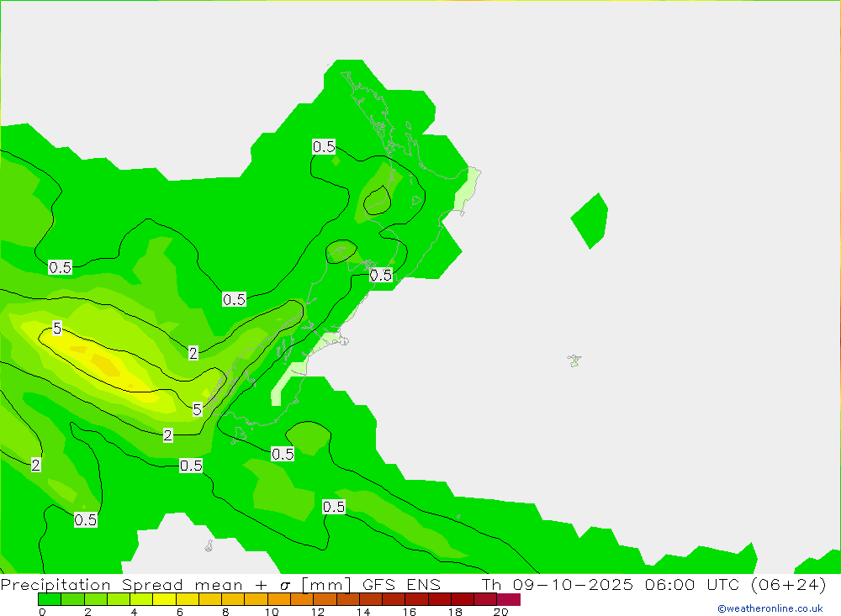This screenshot has height=616, width=841.
Task: Click the '06:00 UTC (06+24)' timestamp
Action: tap(733, 585)
